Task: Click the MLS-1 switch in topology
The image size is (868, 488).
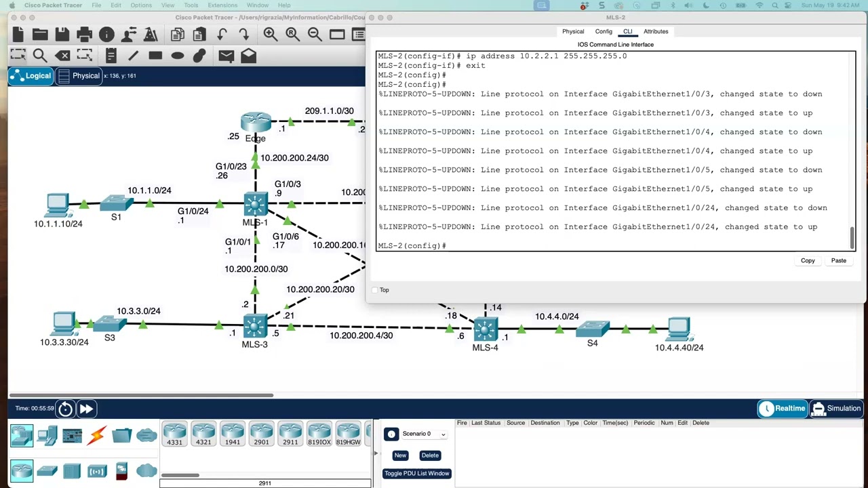Action: 256,203
